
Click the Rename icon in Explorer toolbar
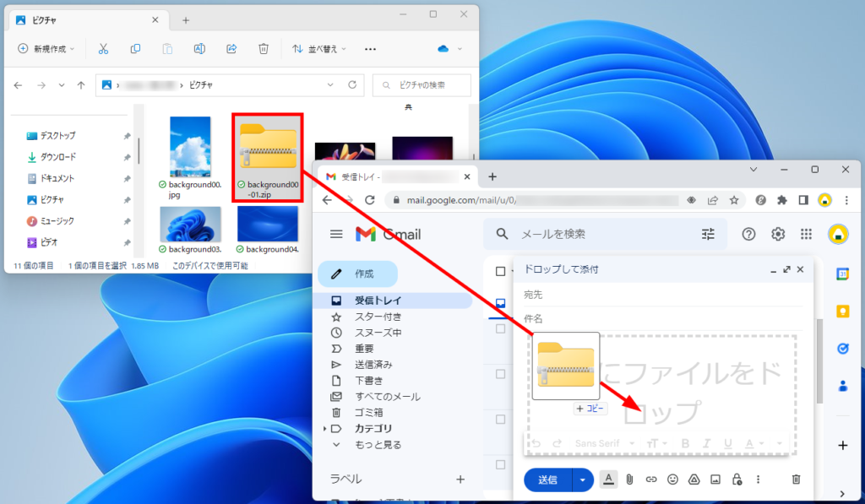199,49
